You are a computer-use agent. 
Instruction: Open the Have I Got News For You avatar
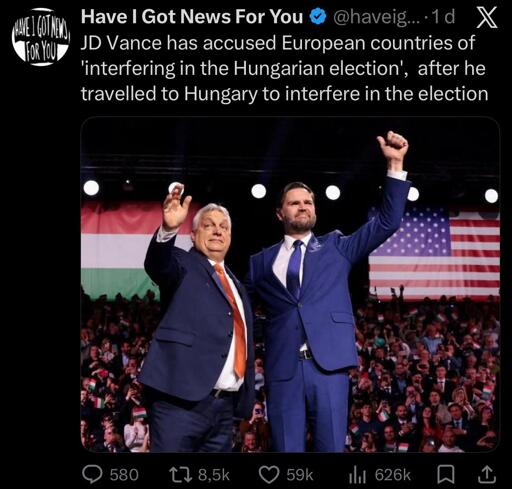[x=41, y=37]
